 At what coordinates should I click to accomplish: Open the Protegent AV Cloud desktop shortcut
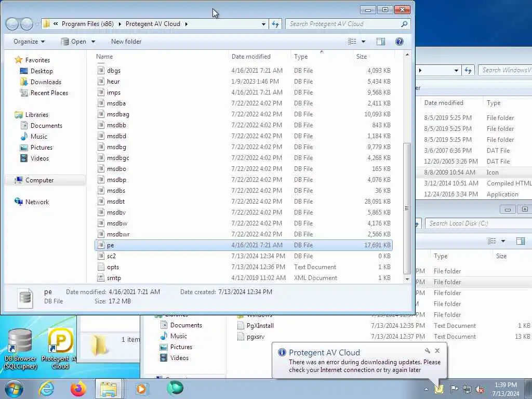(60, 349)
